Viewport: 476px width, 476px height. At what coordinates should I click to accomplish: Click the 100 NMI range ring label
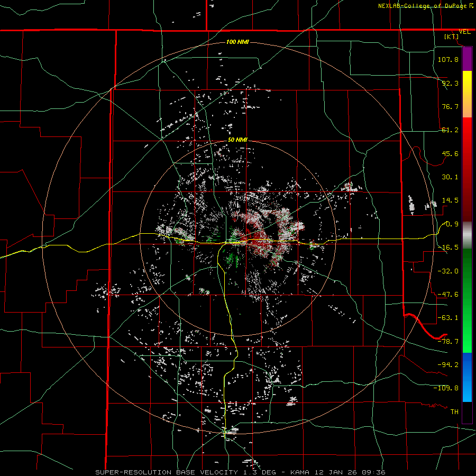pos(237,42)
